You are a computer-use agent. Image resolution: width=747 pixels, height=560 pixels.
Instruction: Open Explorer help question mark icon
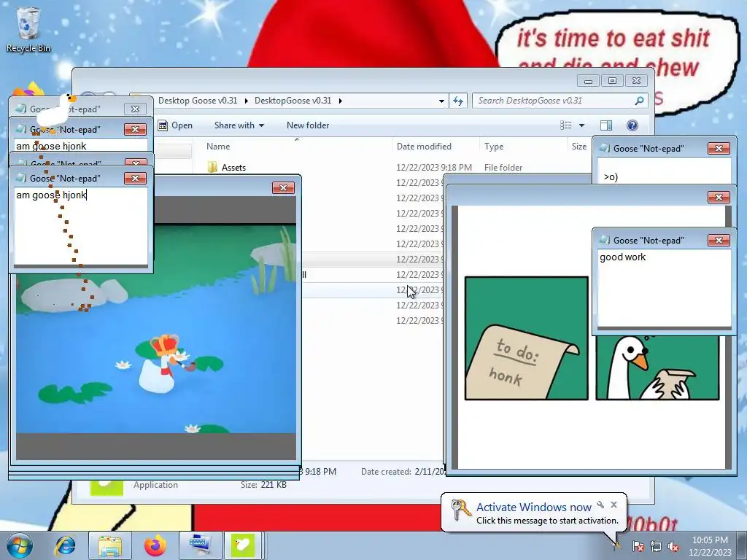click(x=632, y=125)
